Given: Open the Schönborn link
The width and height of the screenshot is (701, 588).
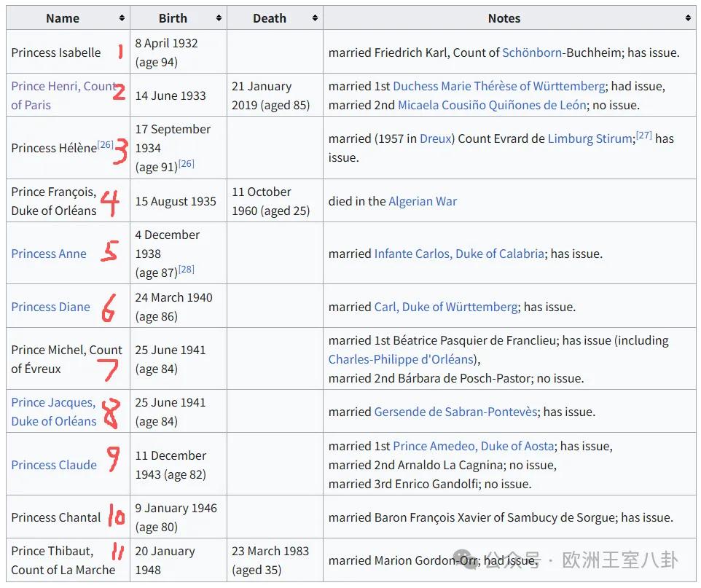Looking at the screenshot, I should pyautogui.click(x=531, y=52).
